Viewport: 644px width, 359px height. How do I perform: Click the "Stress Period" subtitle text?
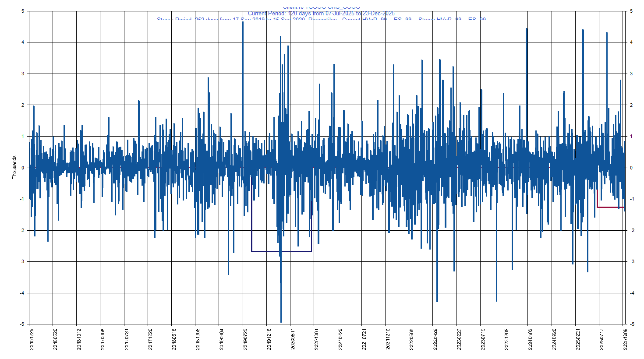pyautogui.click(x=321, y=20)
